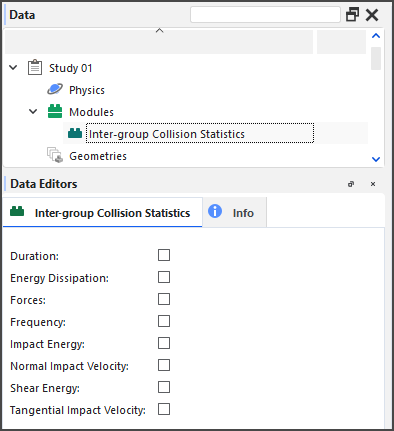The height and width of the screenshot is (431, 394).
Task: Click the scroll down arrow of Data tree
Action: pos(376,159)
